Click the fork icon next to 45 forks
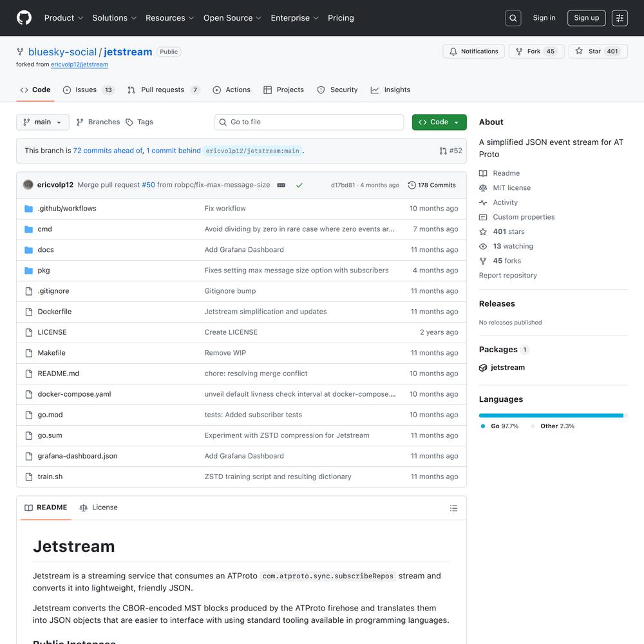This screenshot has height=644, width=644. (483, 261)
